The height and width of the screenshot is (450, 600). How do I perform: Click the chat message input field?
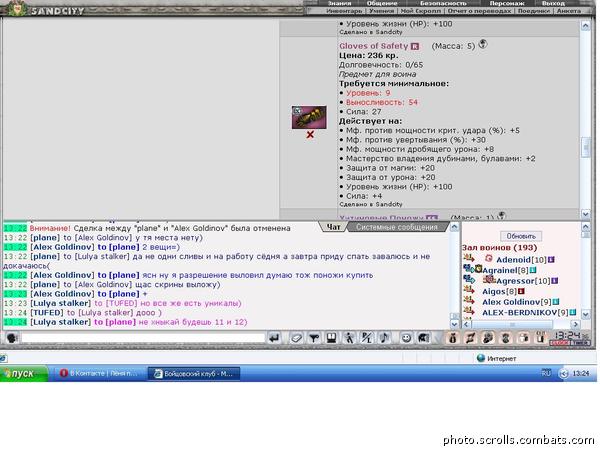point(143,338)
